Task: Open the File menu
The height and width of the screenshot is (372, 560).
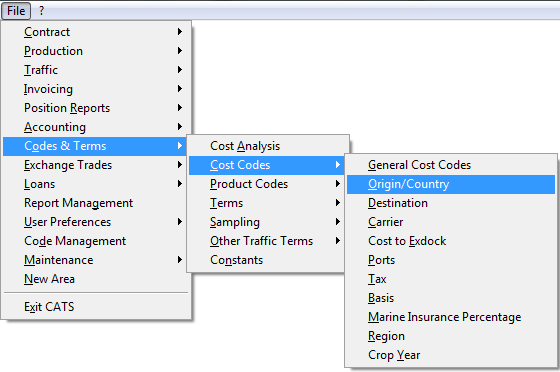Action: [x=16, y=11]
